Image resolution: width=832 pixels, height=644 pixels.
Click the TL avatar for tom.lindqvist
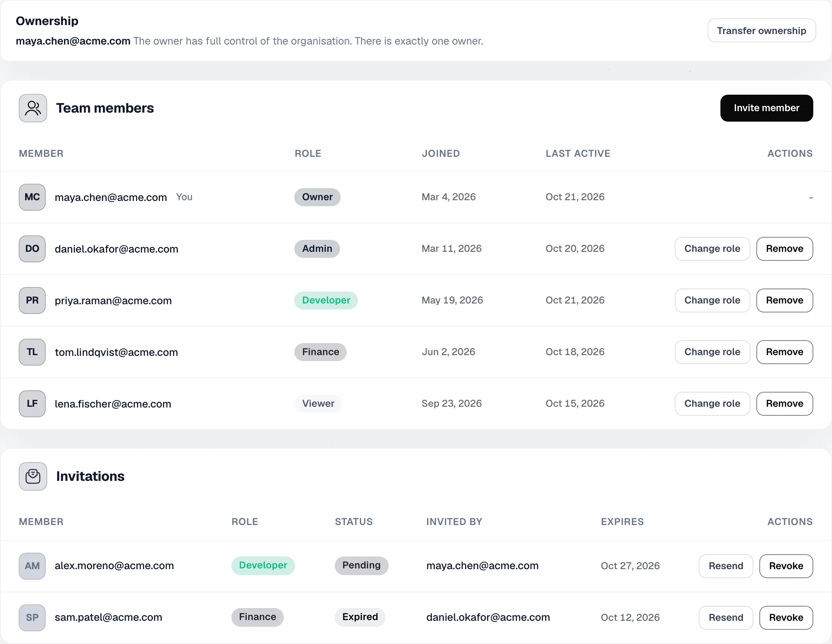pyautogui.click(x=32, y=352)
